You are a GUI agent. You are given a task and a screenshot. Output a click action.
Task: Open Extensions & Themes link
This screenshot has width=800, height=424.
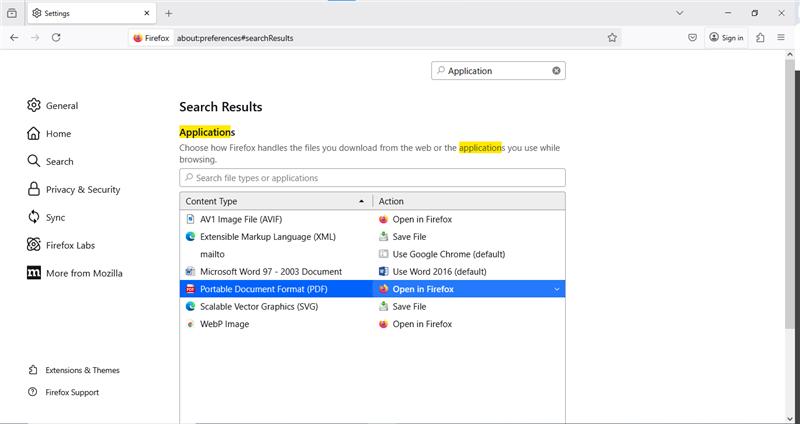coord(74,370)
